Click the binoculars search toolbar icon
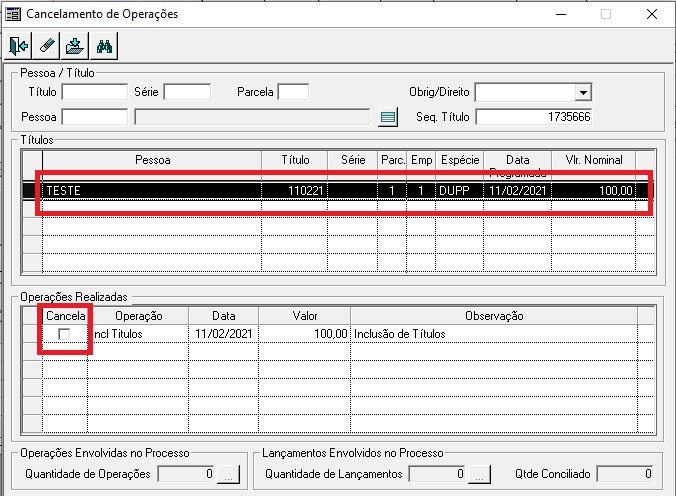 pyautogui.click(x=104, y=46)
